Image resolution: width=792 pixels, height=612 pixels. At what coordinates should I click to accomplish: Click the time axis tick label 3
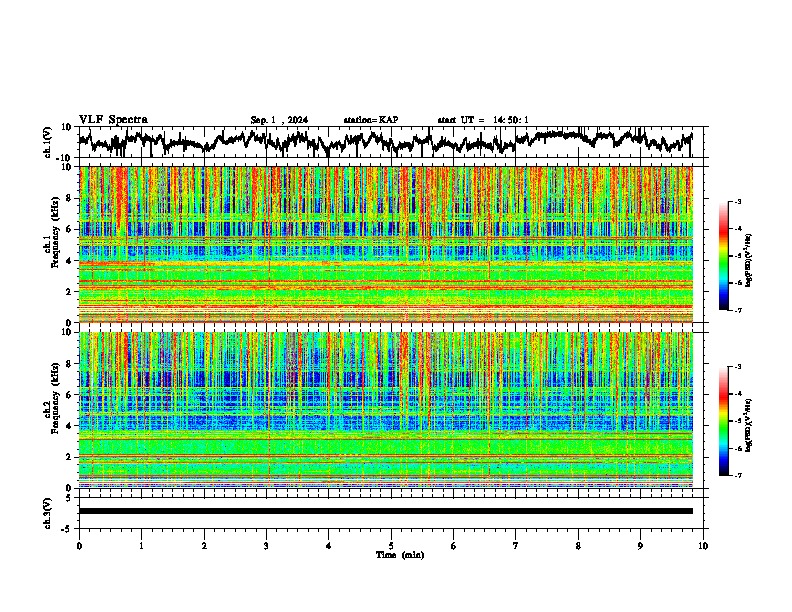tap(266, 546)
